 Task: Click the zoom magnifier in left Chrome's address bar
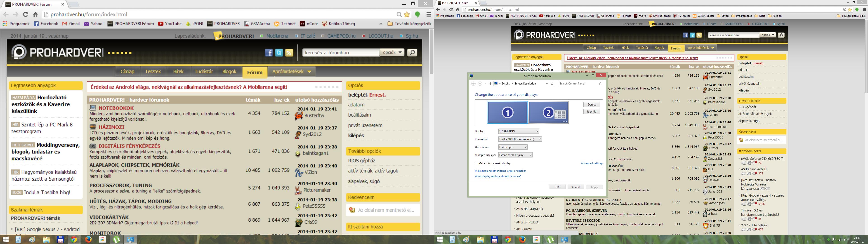[399, 14]
